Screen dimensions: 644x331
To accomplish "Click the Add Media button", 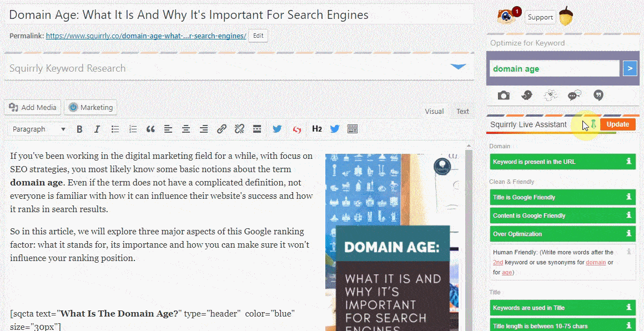I will pos(33,107).
